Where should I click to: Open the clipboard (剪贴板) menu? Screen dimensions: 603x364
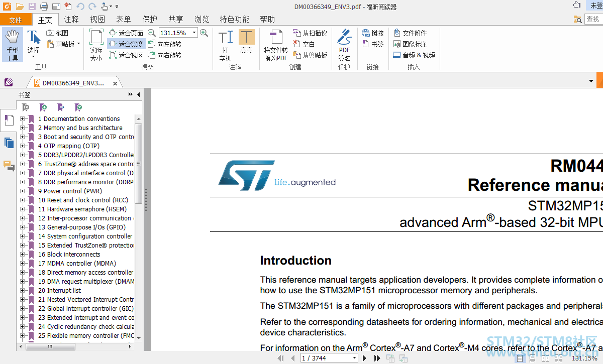[63, 44]
